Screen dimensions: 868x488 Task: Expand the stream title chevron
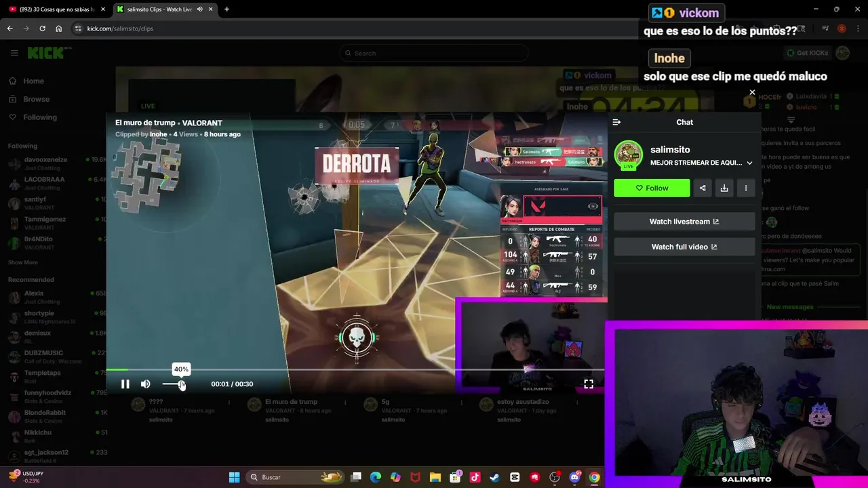coord(749,163)
